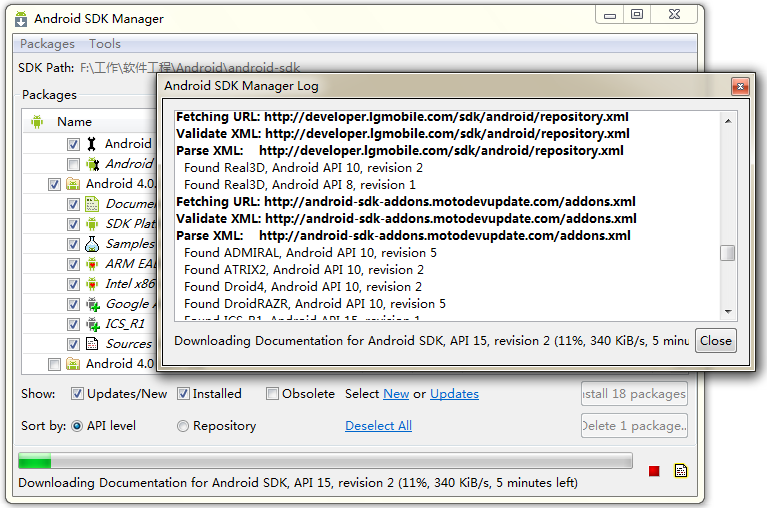Click the Sources row document icon
Image resolution: width=767 pixels, height=508 pixels.
coord(92,344)
